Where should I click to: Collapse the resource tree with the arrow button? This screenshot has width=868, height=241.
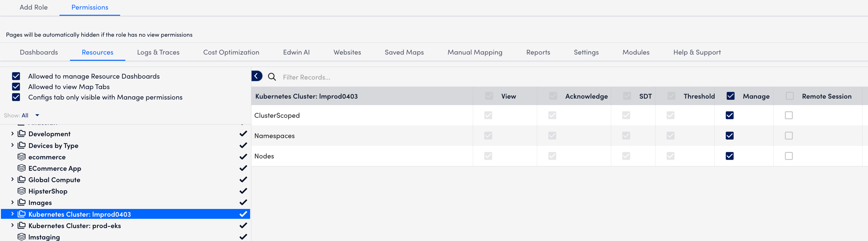coord(256,76)
